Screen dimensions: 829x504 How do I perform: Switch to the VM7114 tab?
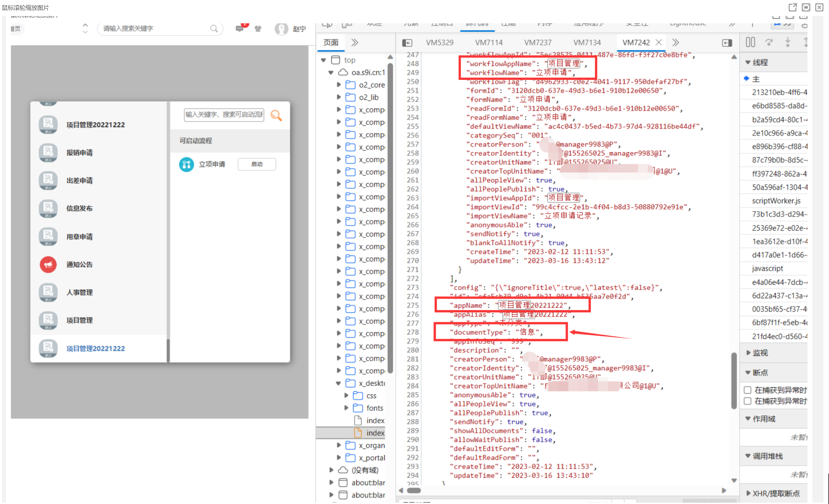tap(488, 43)
